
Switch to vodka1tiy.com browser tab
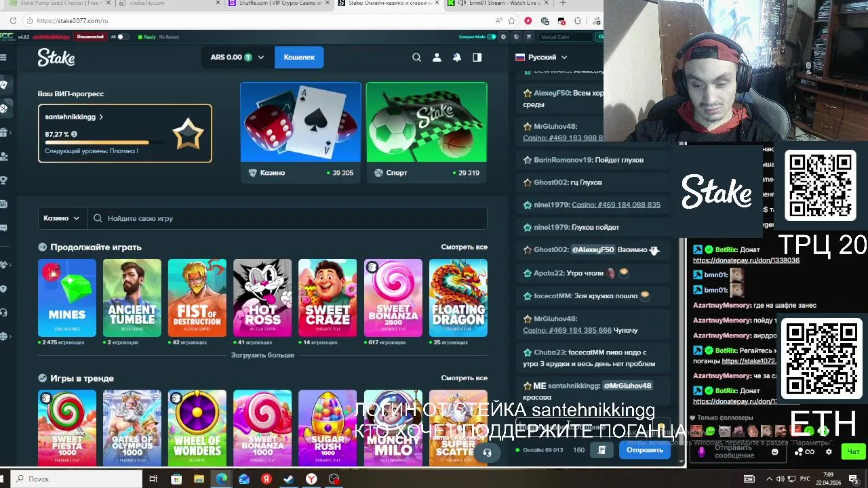pos(168,3)
